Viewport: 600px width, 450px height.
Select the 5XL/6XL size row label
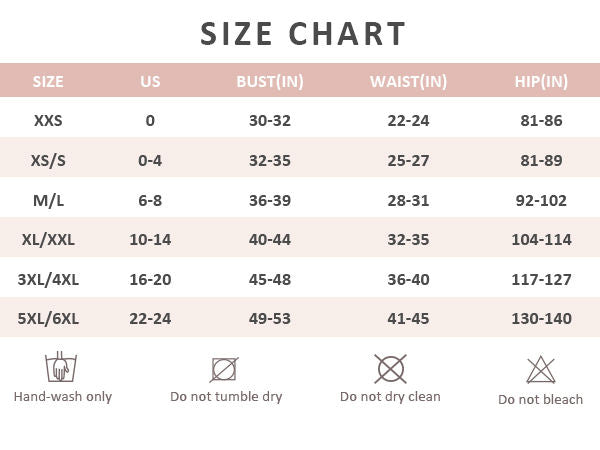click(48, 319)
